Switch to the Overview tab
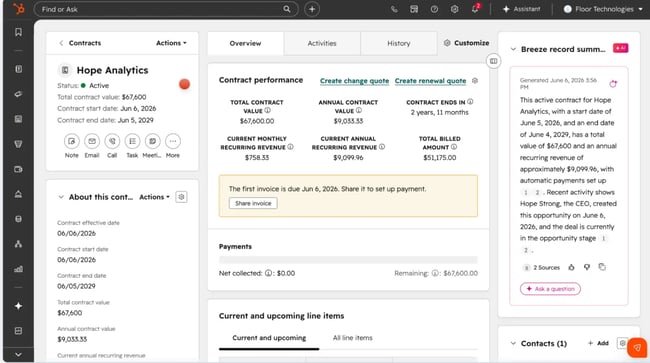Viewport: 650px width, 363px height. tap(245, 43)
